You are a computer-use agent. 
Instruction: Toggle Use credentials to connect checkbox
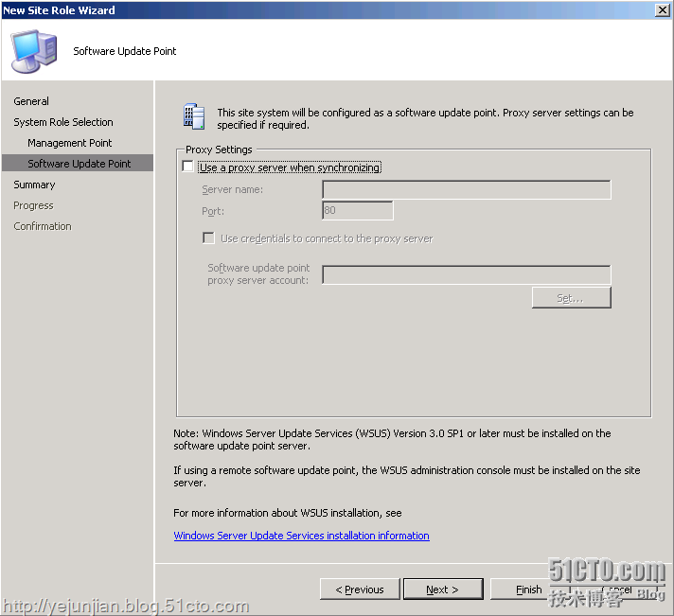coord(208,238)
